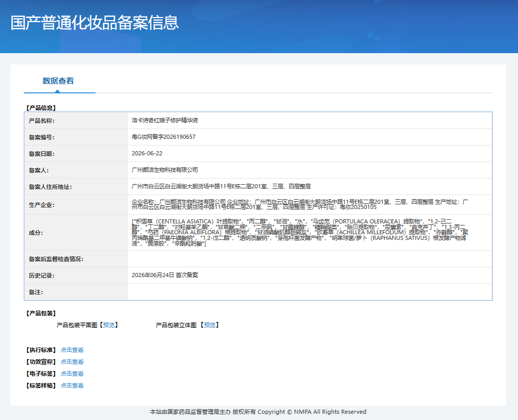The width and height of the screenshot is (518, 420).
Task: Click the 产品名称 row label
Action: click(42, 121)
